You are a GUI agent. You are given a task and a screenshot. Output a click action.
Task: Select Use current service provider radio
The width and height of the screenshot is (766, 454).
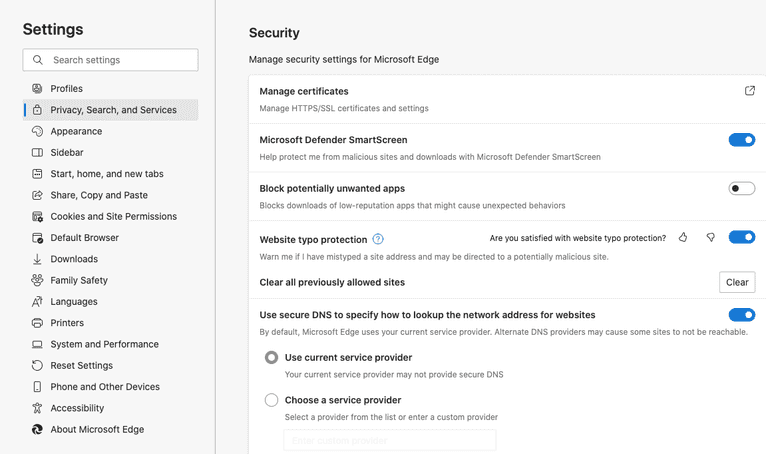(x=271, y=357)
